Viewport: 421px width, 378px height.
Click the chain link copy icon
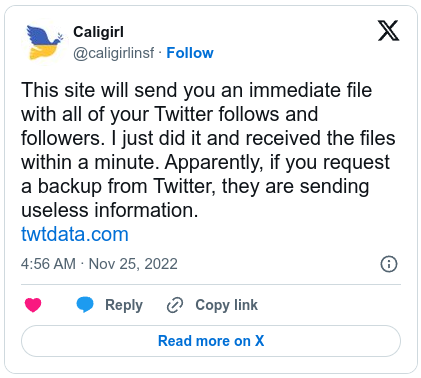click(x=175, y=305)
